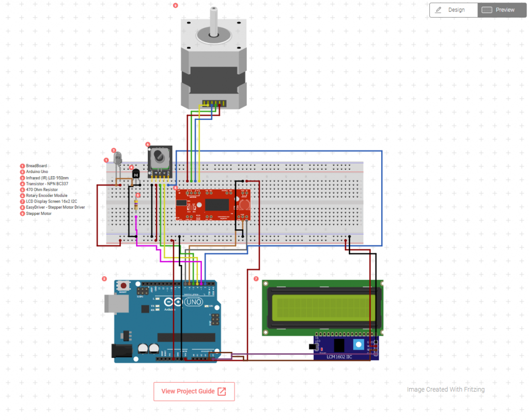Switch to the Preview view
Screen dimensions: 529x420
[502, 10]
